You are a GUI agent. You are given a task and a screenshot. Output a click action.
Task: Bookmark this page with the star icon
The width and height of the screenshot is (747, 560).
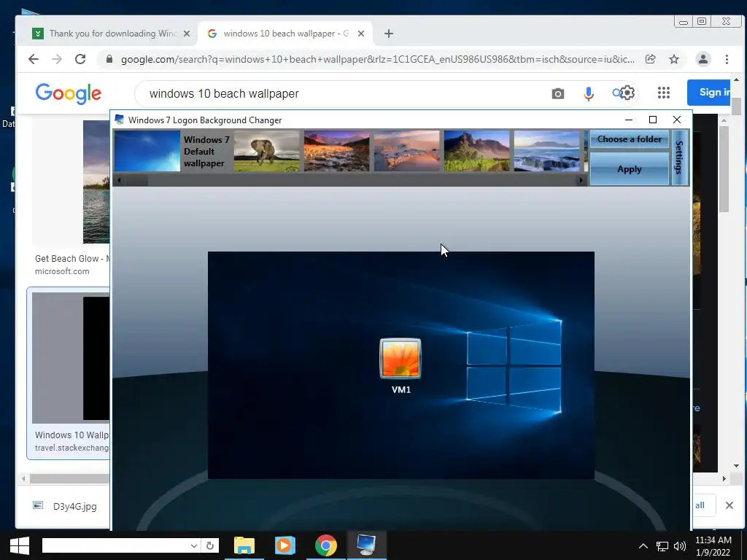point(673,59)
